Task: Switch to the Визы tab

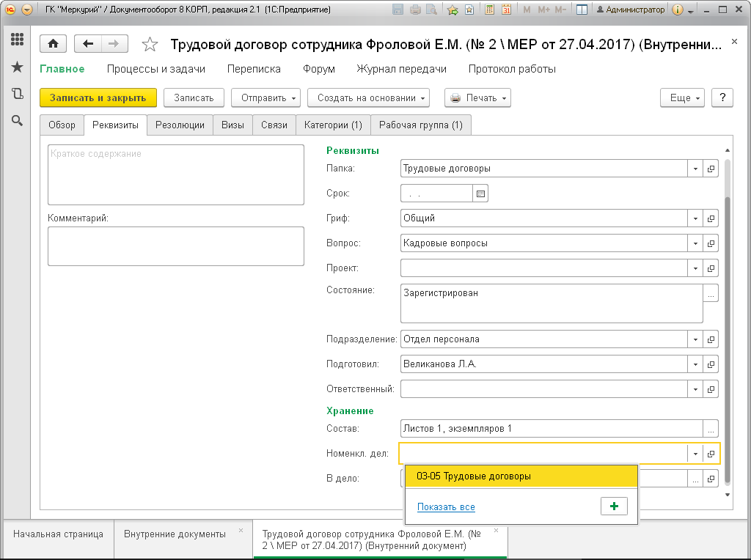Action: tap(232, 125)
